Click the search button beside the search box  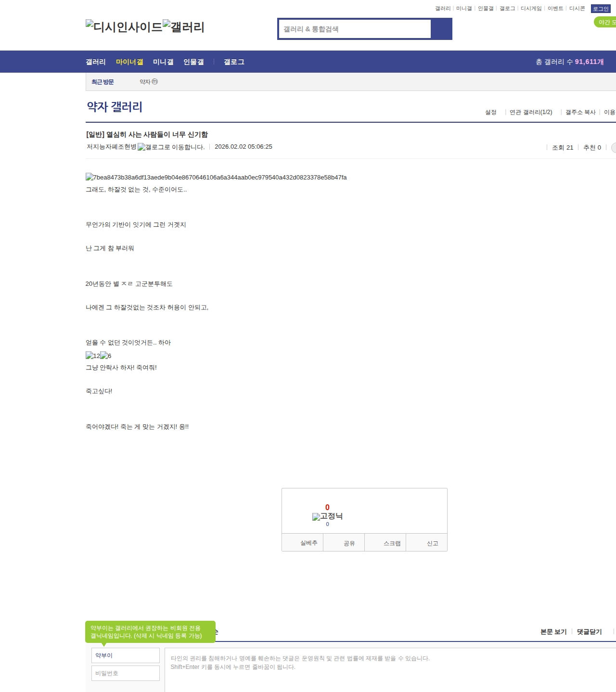pyautogui.click(x=441, y=29)
